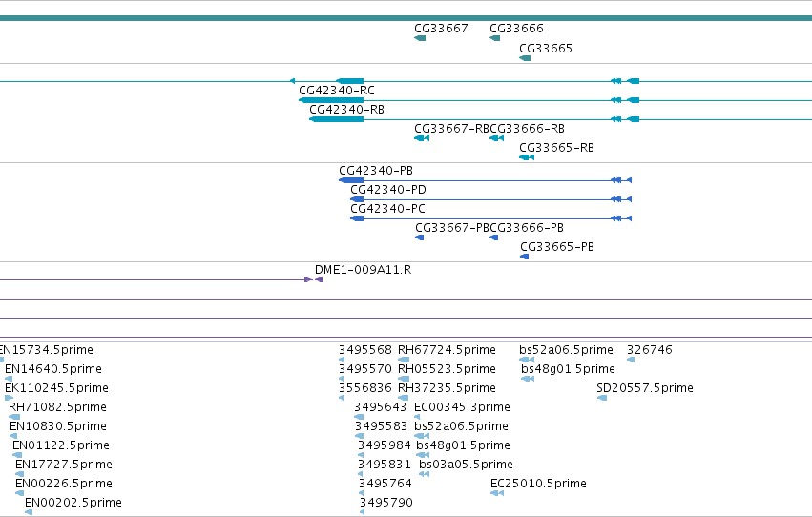Choose feature 3495764
The image size is (812, 517).
point(385,485)
